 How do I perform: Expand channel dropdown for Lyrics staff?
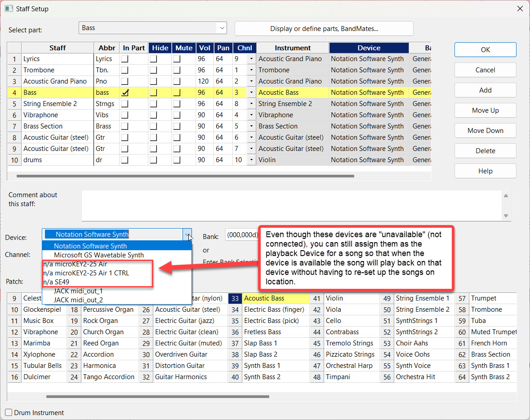click(x=251, y=59)
